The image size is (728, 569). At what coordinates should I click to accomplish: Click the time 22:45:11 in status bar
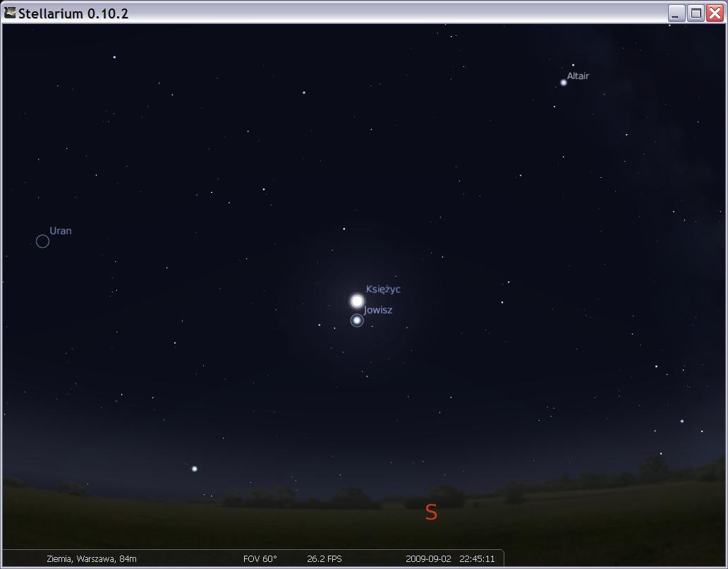pos(477,559)
